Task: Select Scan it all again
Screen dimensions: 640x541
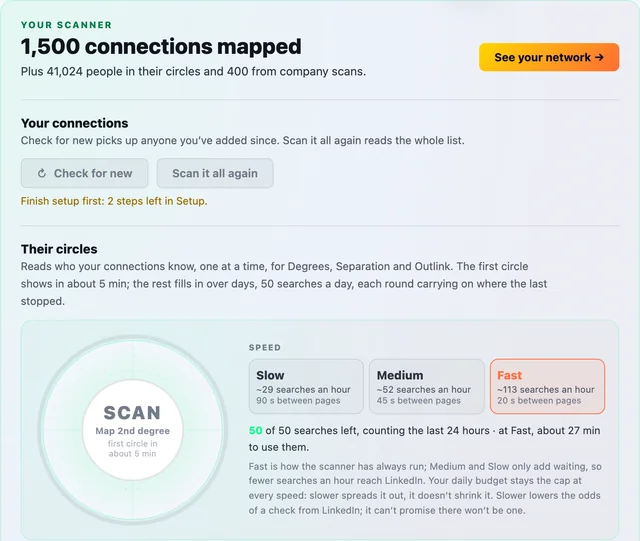Action: tap(215, 174)
